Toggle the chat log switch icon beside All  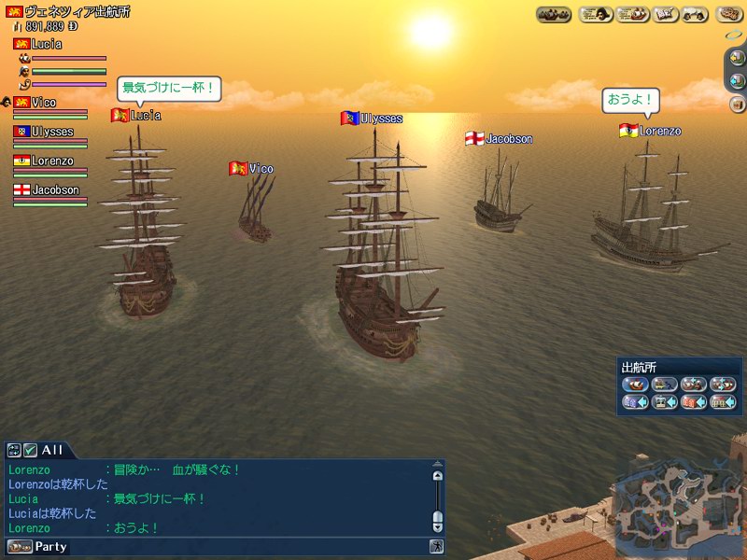coord(14,450)
